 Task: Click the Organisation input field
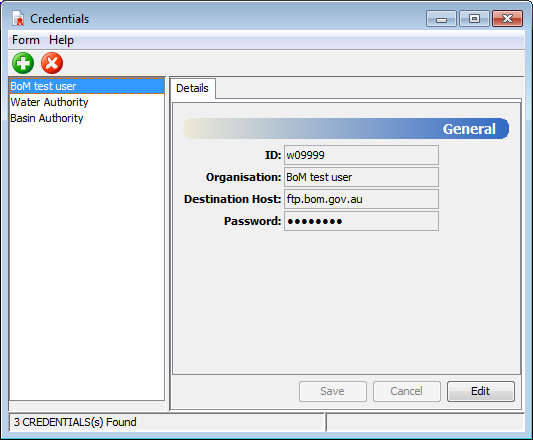point(361,177)
